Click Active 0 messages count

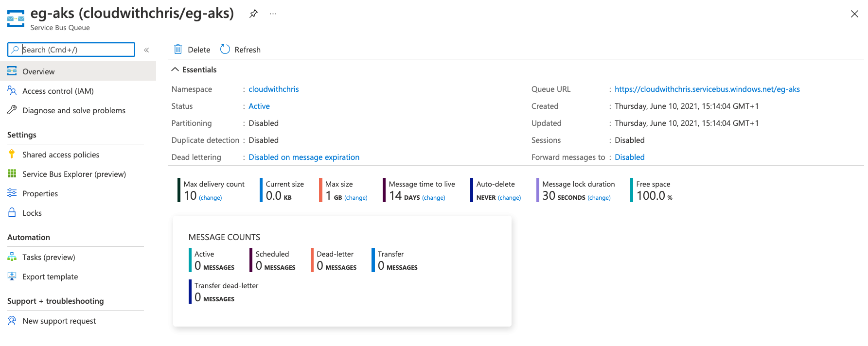pos(214,266)
